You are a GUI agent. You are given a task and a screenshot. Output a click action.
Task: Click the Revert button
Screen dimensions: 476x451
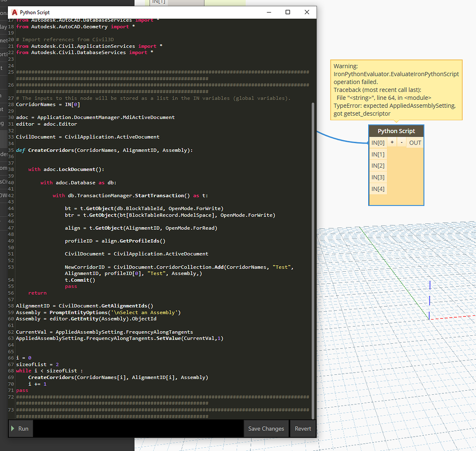click(x=303, y=428)
